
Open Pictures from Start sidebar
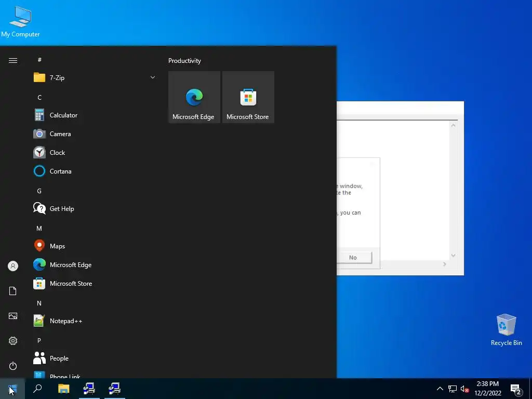click(x=13, y=316)
